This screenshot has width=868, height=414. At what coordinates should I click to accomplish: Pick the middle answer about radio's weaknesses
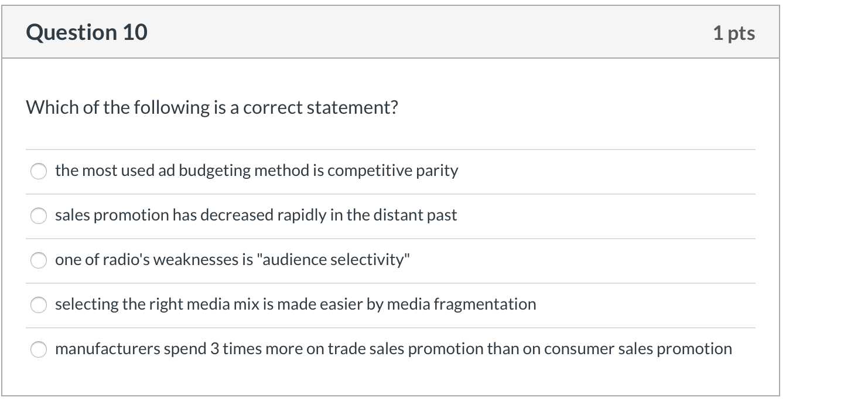tap(39, 260)
